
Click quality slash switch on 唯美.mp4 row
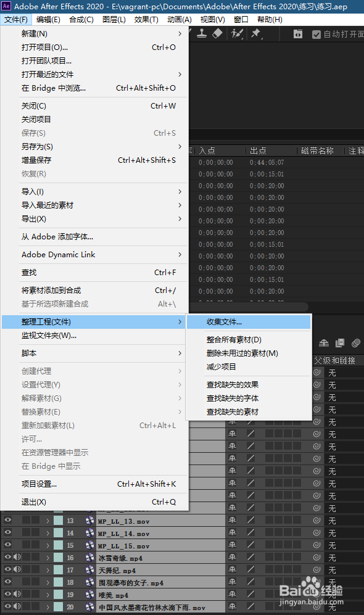250,594
